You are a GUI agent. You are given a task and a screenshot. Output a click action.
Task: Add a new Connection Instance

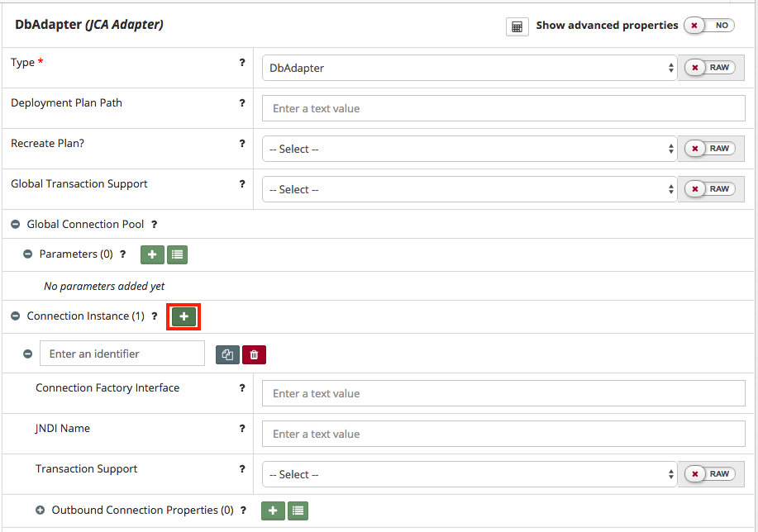click(184, 316)
